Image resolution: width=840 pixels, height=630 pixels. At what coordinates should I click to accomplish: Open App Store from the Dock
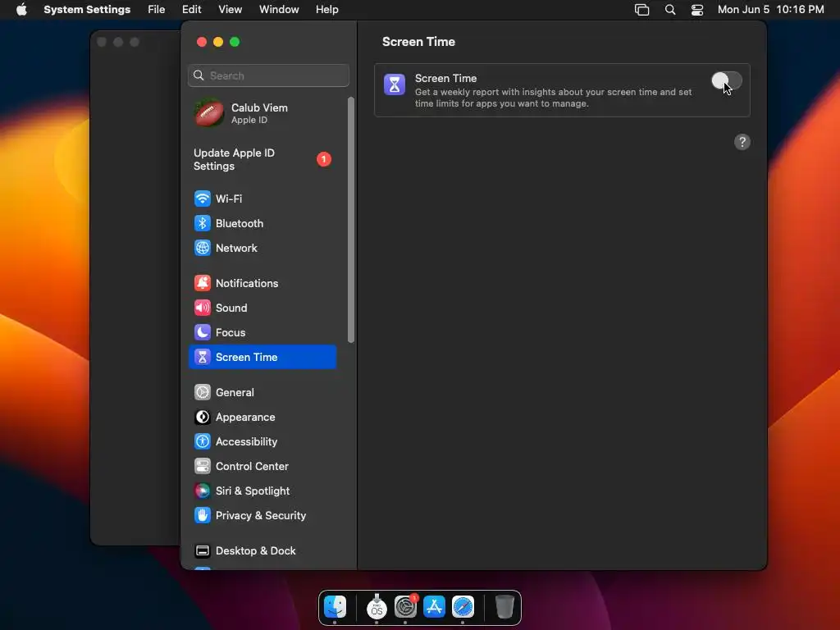coord(434,607)
